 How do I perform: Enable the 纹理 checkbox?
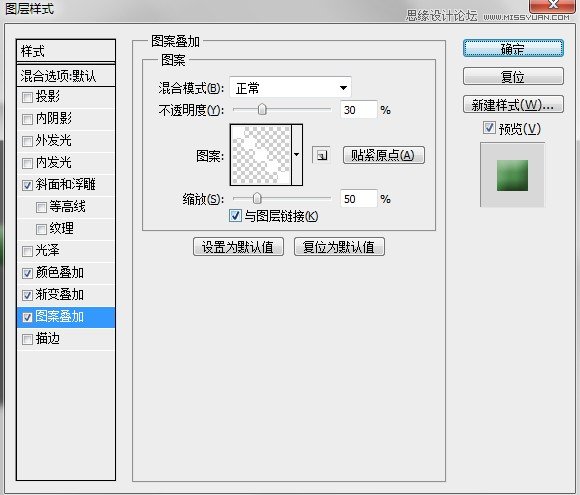(41, 229)
